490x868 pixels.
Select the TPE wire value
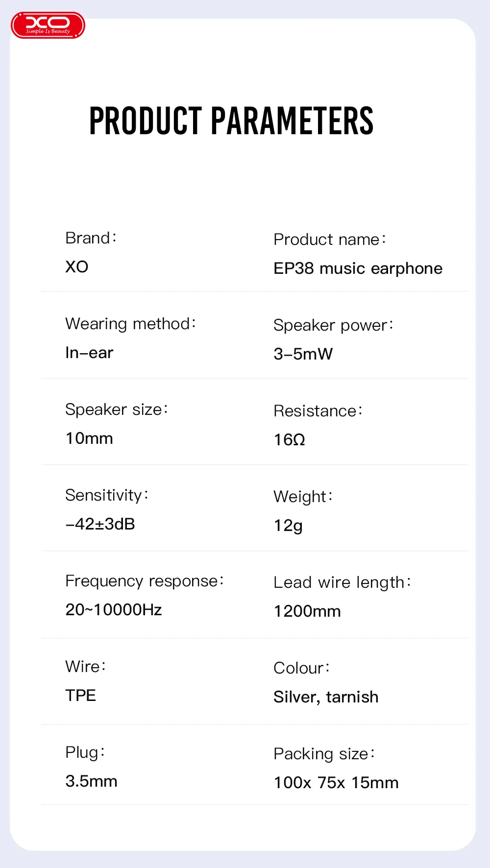pyautogui.click(x=81, y=696)
